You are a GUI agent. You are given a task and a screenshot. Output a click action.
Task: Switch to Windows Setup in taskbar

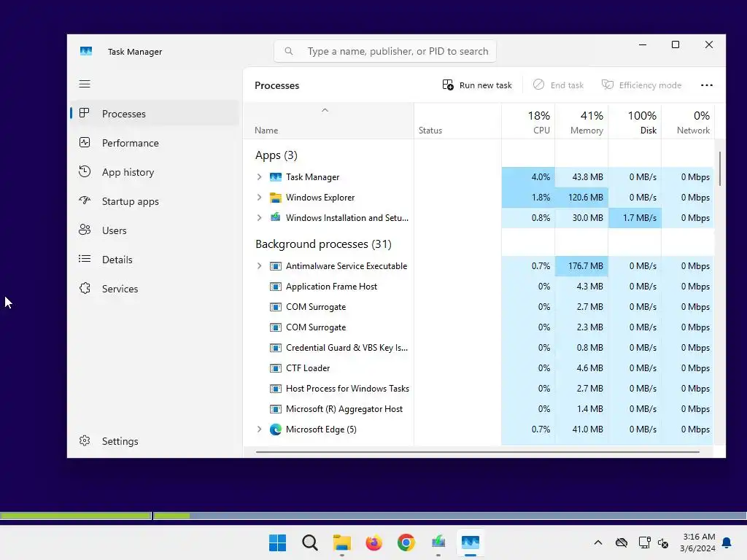438,542
